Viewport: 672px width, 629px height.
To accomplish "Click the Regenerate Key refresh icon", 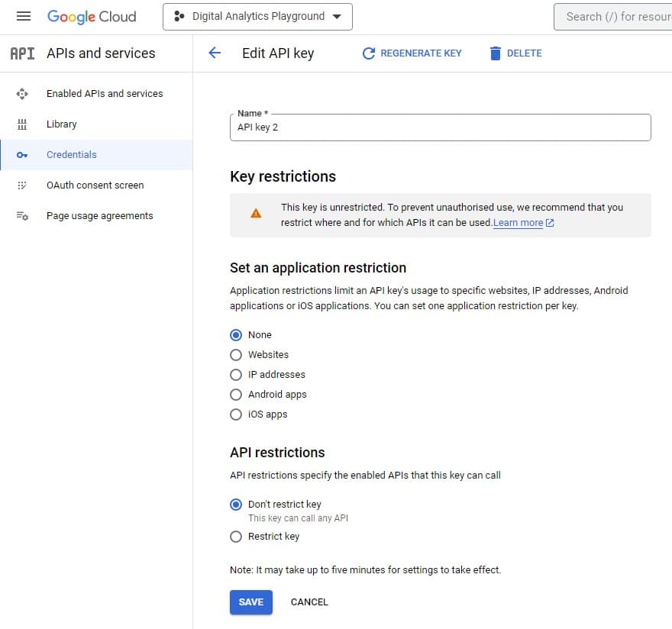I will point(369,53).
